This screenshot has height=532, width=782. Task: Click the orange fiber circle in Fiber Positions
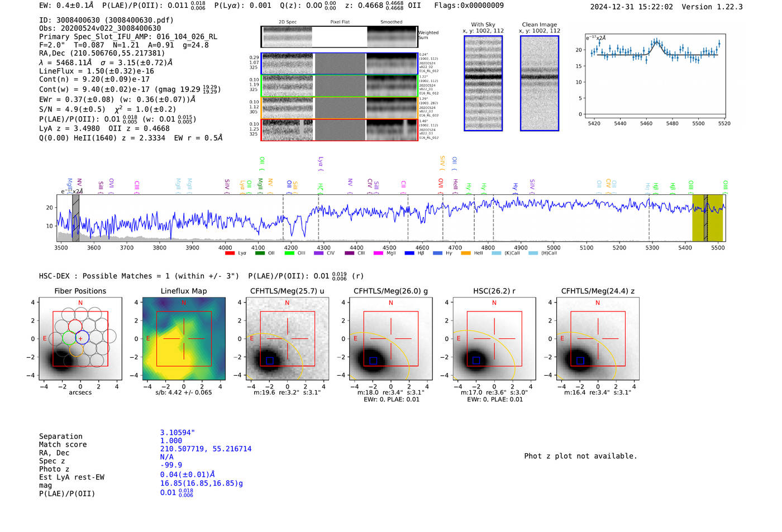77,349
